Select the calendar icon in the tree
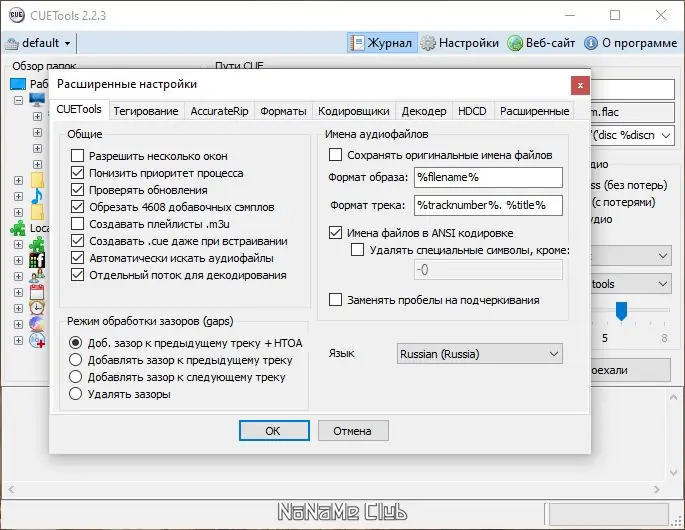 tap(37, 292)
